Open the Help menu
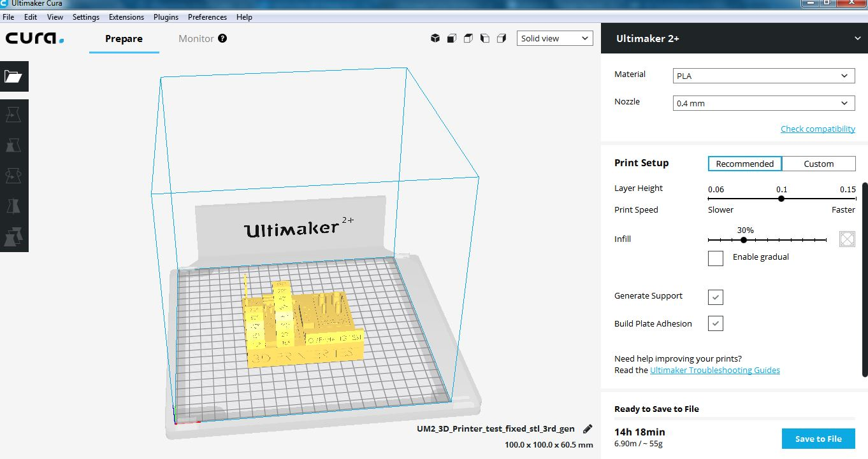Viewport: 868px width, 459px height. click(244, 17)
